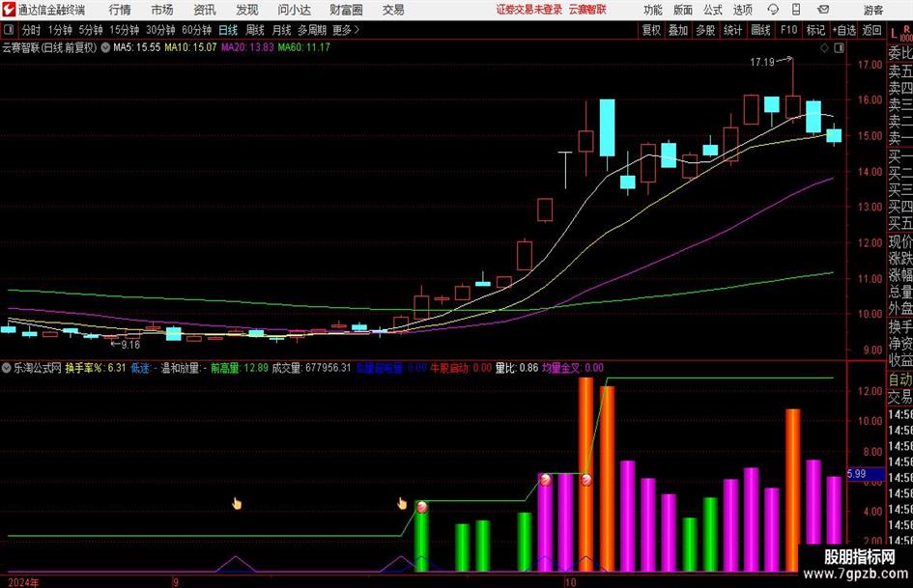Click MA60: 11.17 value
The image size is (913, 588).
(x=304, y=47)
